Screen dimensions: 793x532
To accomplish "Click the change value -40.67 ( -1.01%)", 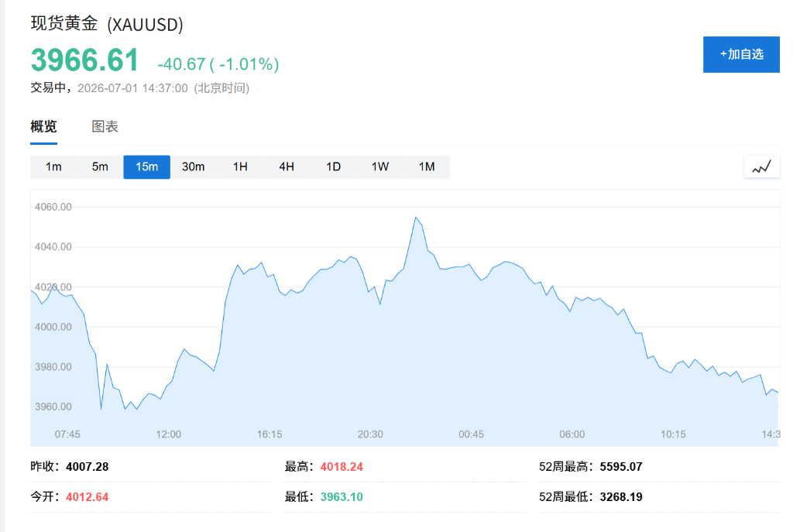I will click(x=218, y=64).
